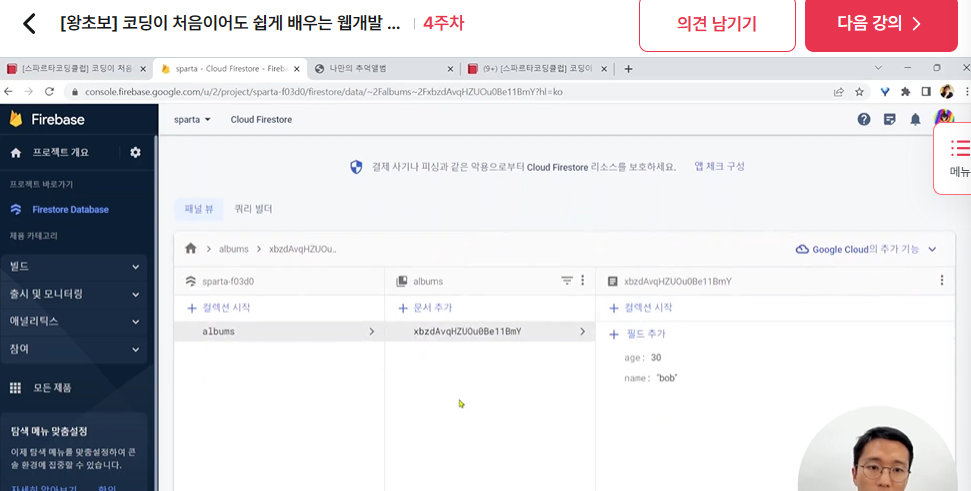Click the 앱 체크 구성 link
971x491 pixels.
click(719, 167)
